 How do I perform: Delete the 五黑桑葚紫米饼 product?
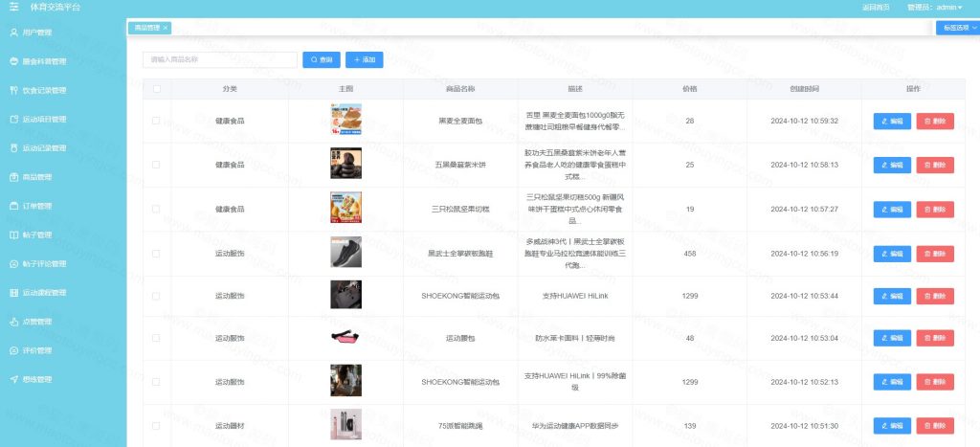point(935,165)
